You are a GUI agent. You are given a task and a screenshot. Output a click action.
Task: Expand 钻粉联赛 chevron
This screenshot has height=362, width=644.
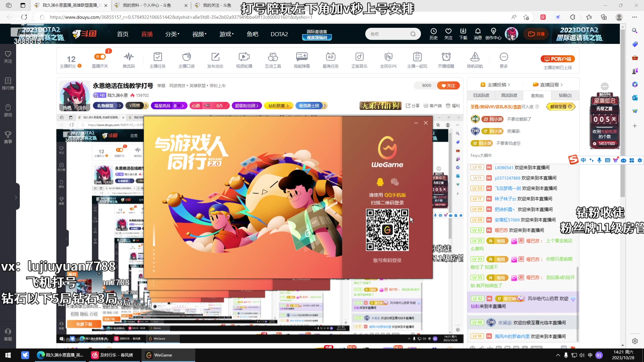[x=287, y=106]
